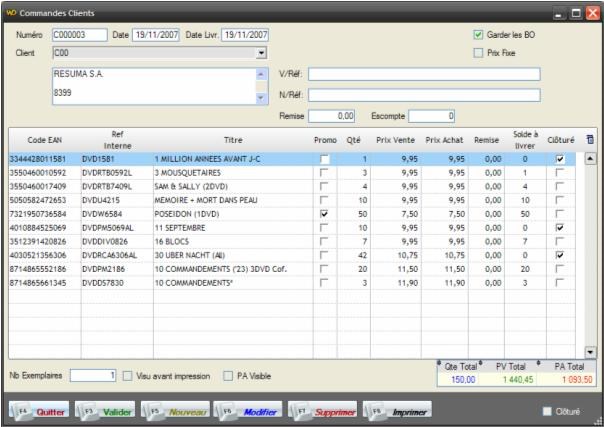Check Clôturé for 3 MOUSQUETAIRES row
Image resolution: width=604 pixels, height=427 pixels.
click(x=560, y=172)
